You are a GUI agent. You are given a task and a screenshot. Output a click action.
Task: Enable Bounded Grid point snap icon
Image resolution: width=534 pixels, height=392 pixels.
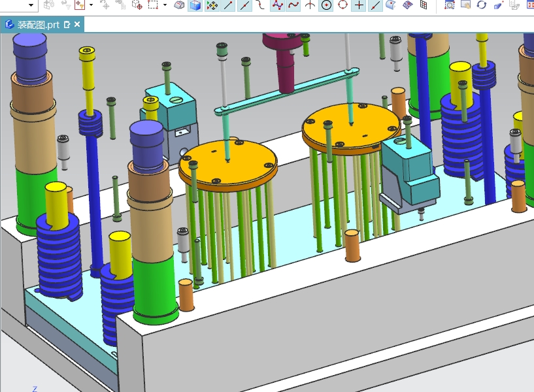pos(408,5)
